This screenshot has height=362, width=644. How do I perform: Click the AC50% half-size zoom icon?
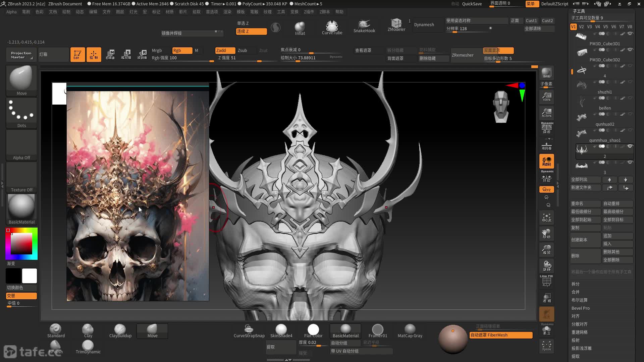point(546,113)
